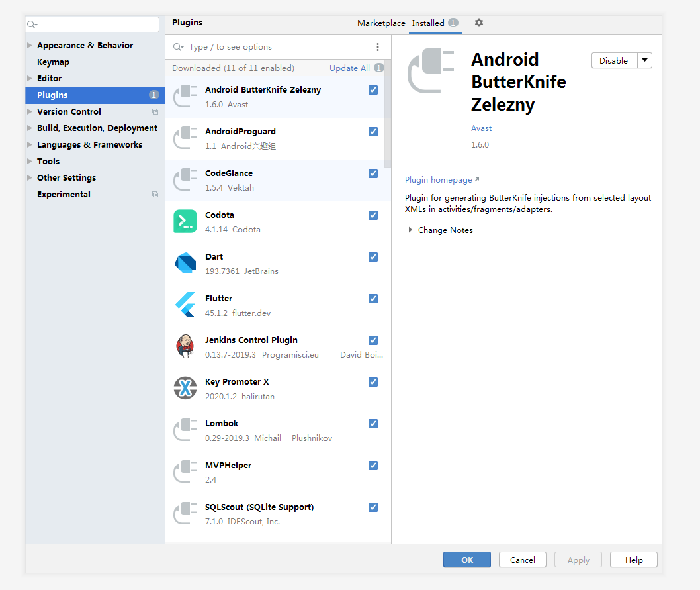The width and height of the screenshot is (700, 590).
Task: Switch to the Marketplace tab
Action: pos(381,23)
